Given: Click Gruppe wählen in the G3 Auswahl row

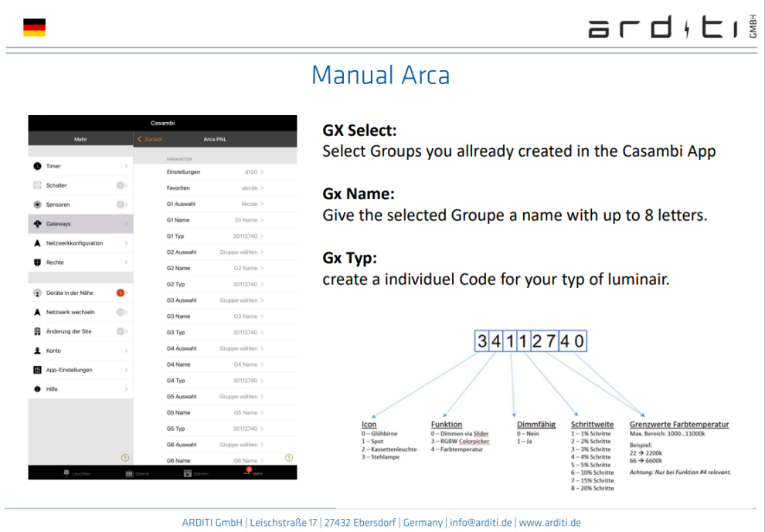Looking at the screenshot, I should [239, 300].
